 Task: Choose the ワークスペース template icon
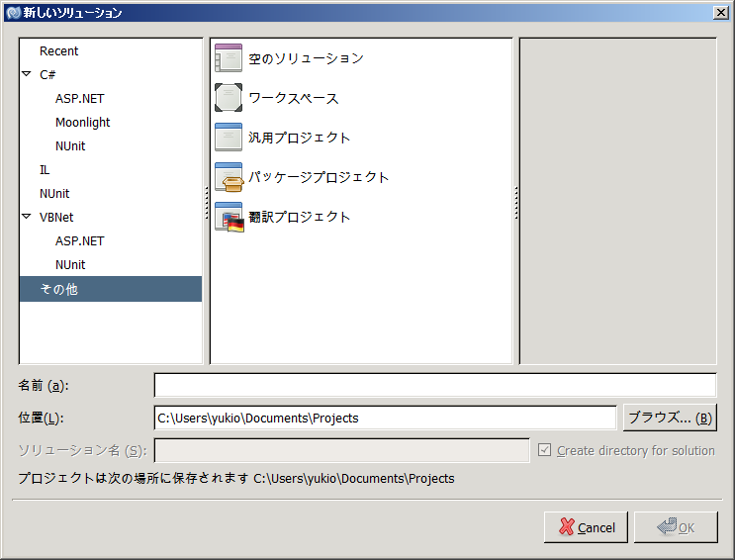[229, 98]
